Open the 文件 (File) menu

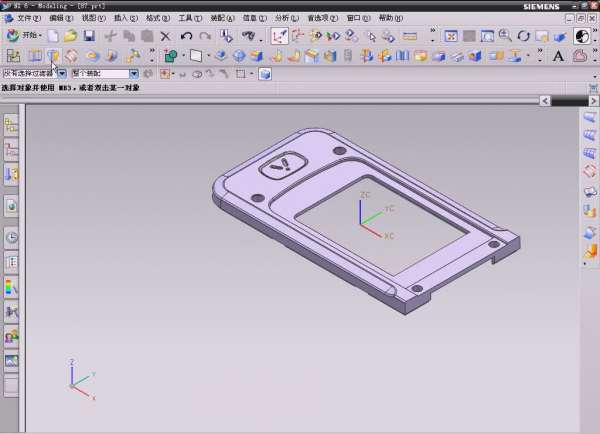pos(29,18)
